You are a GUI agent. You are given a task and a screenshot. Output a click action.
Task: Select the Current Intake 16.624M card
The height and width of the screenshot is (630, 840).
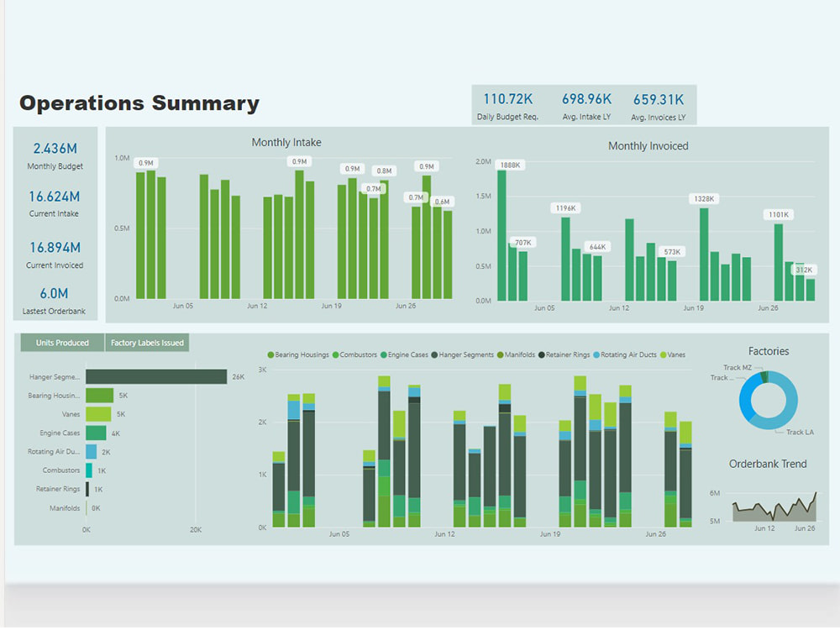point(54,203)
